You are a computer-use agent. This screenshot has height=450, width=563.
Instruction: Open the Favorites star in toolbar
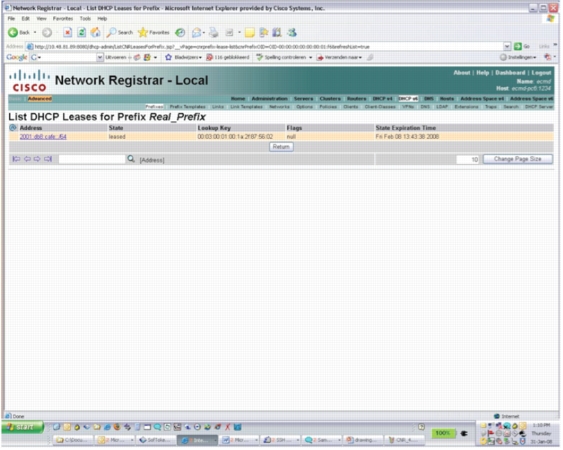point(154,33)
